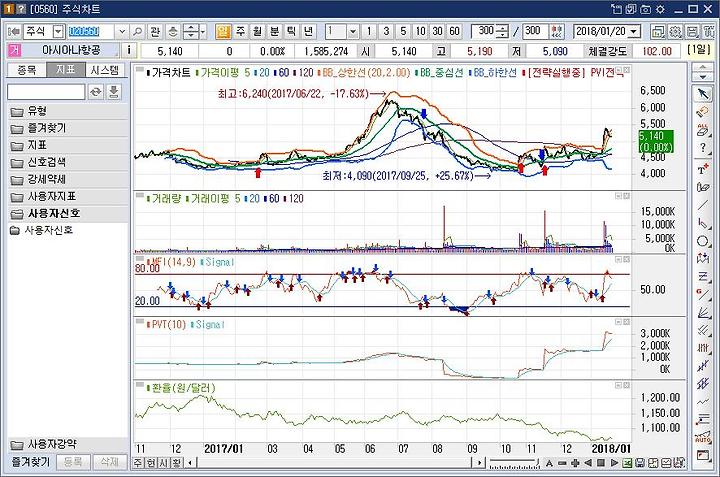The image size is (720, 477).
Task: Click the 1 minute preset button
Action: click(x=369, y=31)
